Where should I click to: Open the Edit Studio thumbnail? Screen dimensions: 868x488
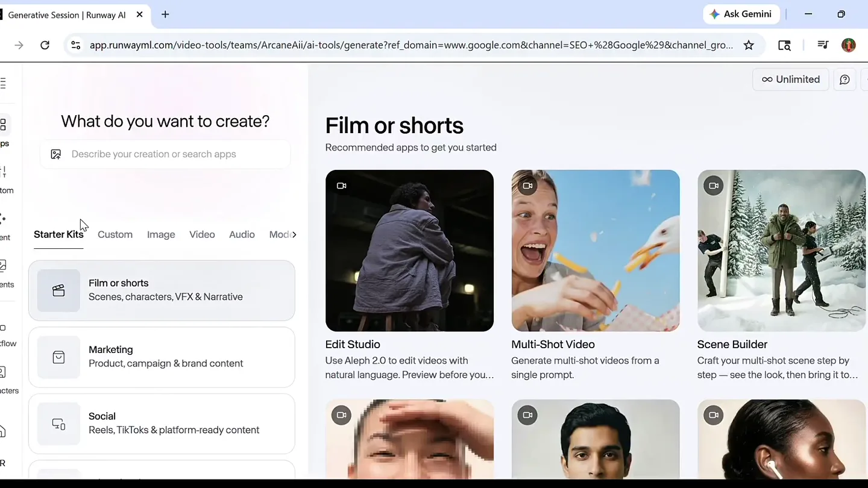pyautogui.click(x=409, y=251)
